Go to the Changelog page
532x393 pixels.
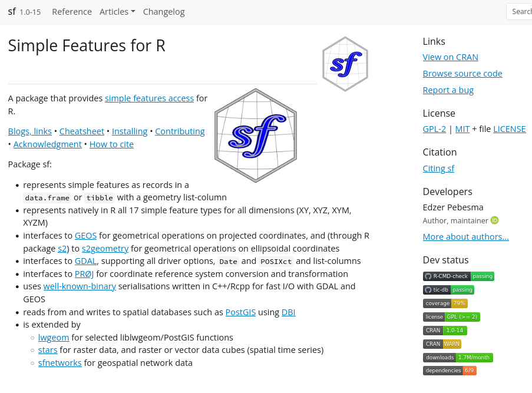[x=164, y=12]
